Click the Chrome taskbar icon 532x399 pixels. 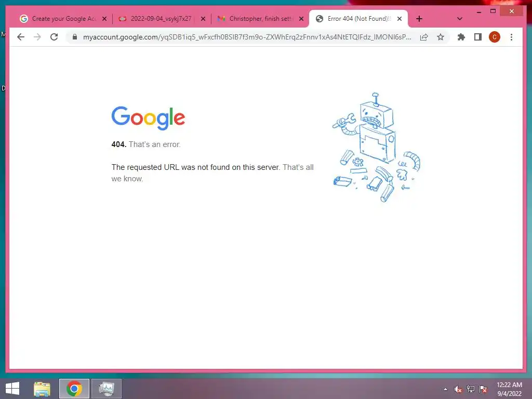[x=74, y=389]
